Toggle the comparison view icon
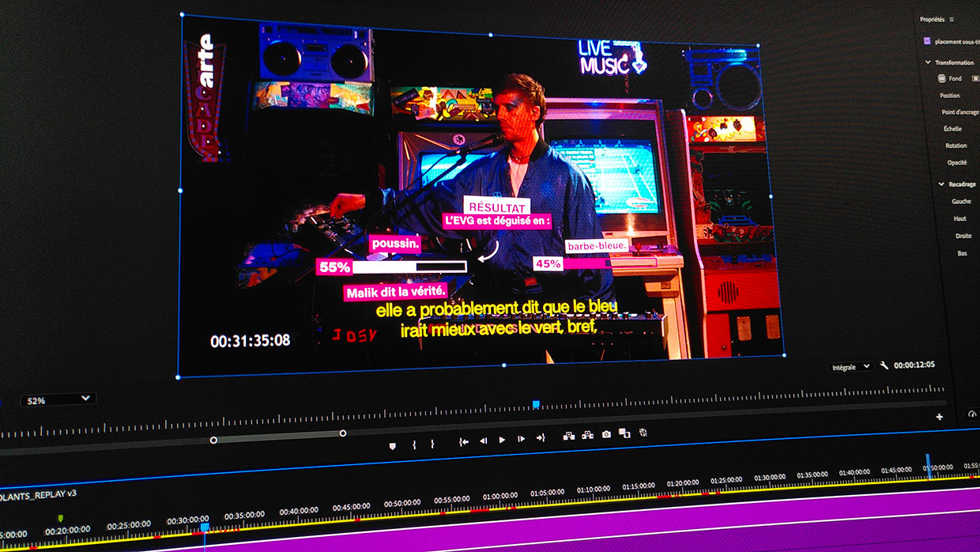The image size is (980, 552). click(624, 433)
